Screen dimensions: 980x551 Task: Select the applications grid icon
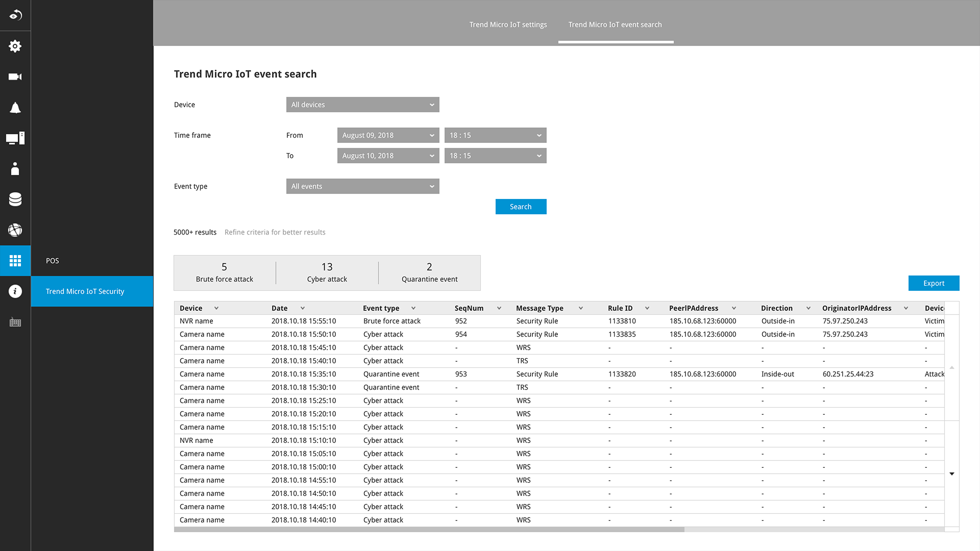click(15, 261)
